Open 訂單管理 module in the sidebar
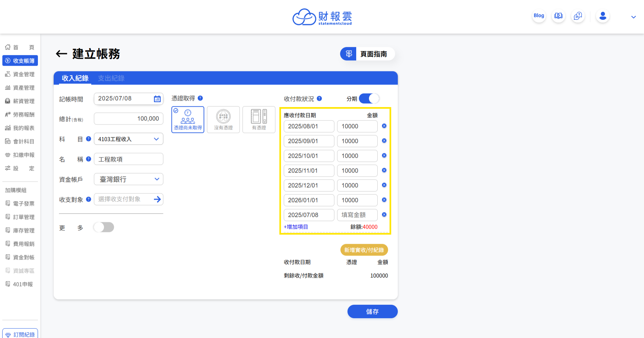644x338 pixels. coord(20,217)
